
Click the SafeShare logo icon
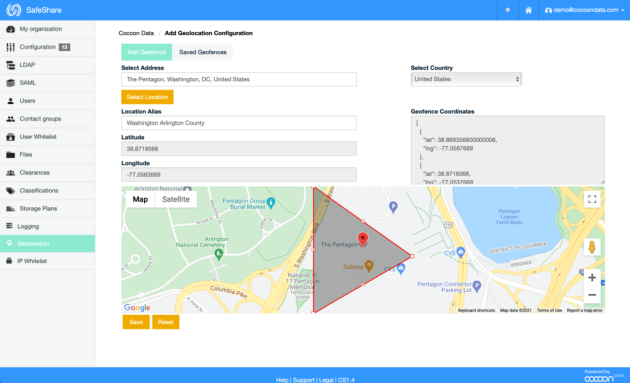point(13,10)
